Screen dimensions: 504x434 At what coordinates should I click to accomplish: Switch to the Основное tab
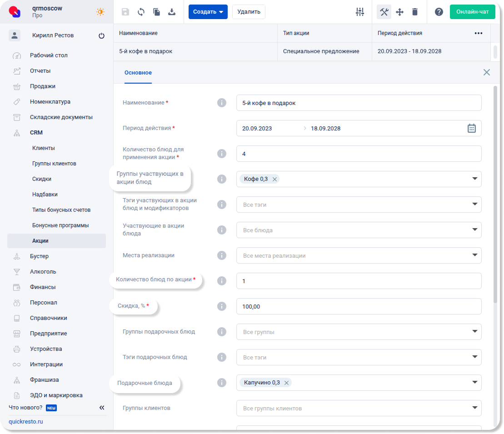[138, 73]
